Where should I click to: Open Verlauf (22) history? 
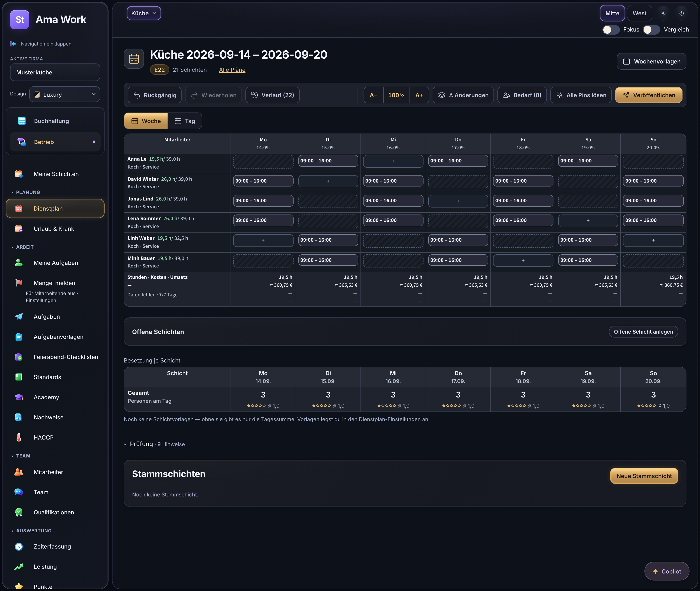click(x=273, y=95)
